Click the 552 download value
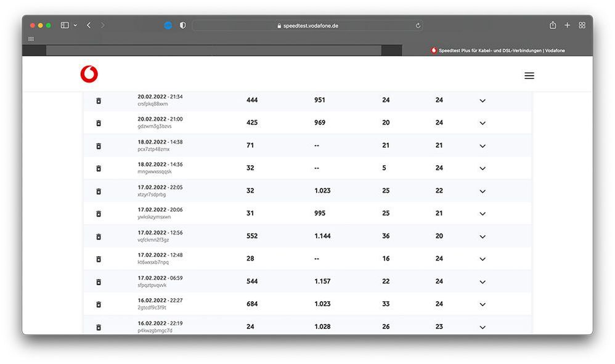The height and width of the screenshot is (364, 615). 252,236
